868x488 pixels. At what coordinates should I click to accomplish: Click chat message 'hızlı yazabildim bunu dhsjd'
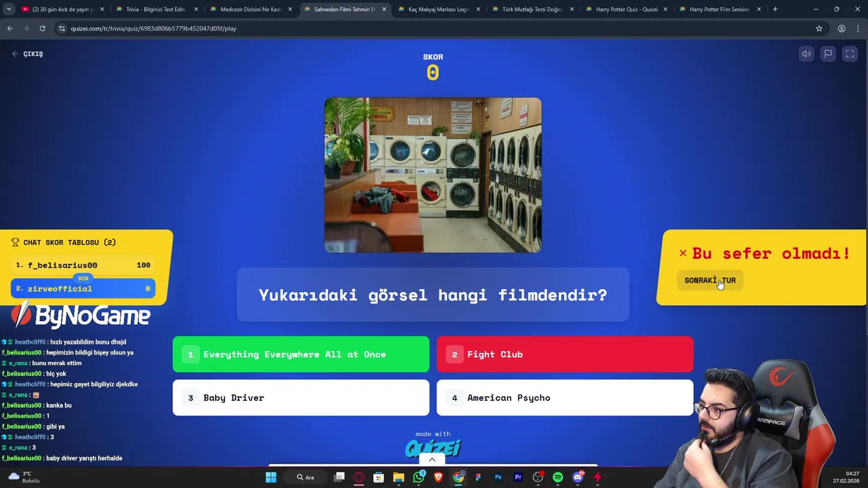pyautogui.click(x=87, y=342)
